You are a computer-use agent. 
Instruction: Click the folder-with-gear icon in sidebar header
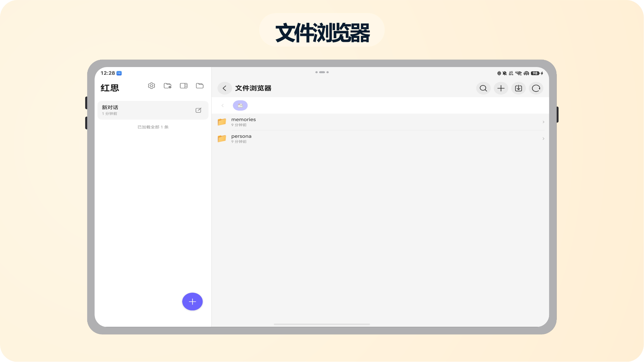[x=168, y=86]
